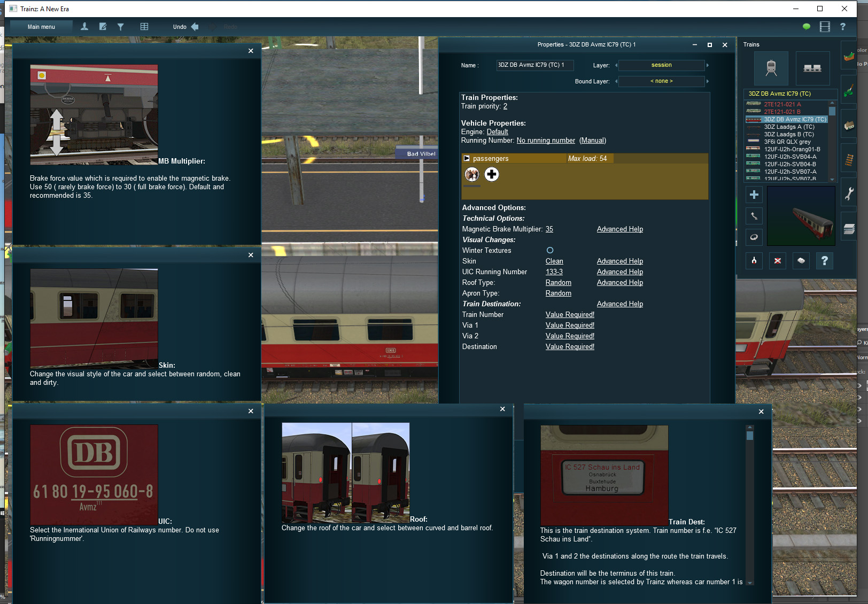Open the Main menu
Screen dimensions: 868x604
point(41,27)
